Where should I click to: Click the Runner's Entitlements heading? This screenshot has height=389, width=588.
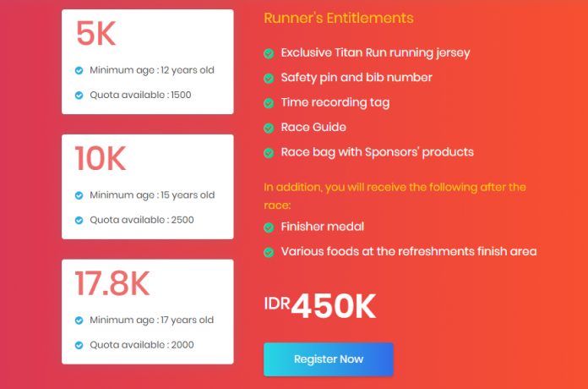(338, 18)
